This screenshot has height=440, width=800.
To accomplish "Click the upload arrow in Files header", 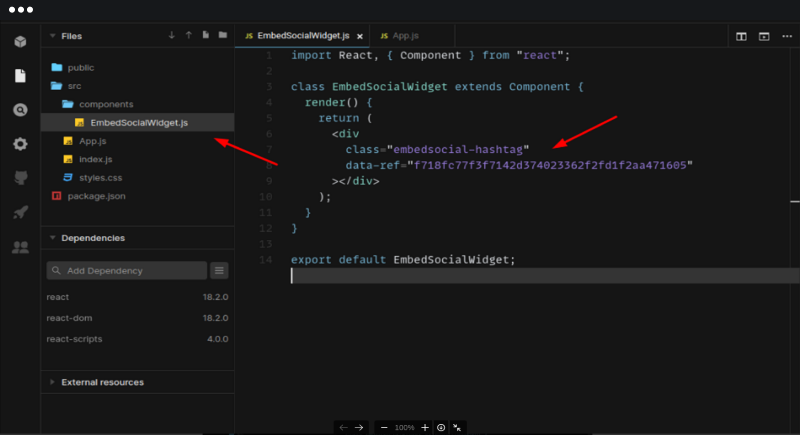I will (x=189, y=35).
